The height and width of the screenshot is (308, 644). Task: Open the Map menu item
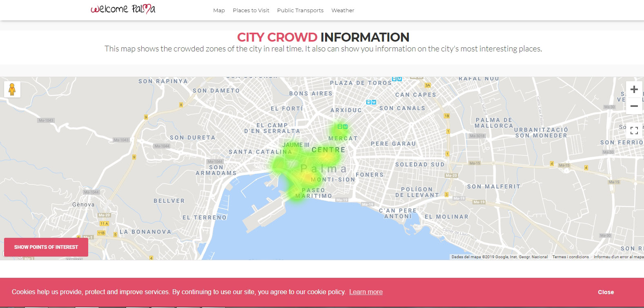pos(219,10)
